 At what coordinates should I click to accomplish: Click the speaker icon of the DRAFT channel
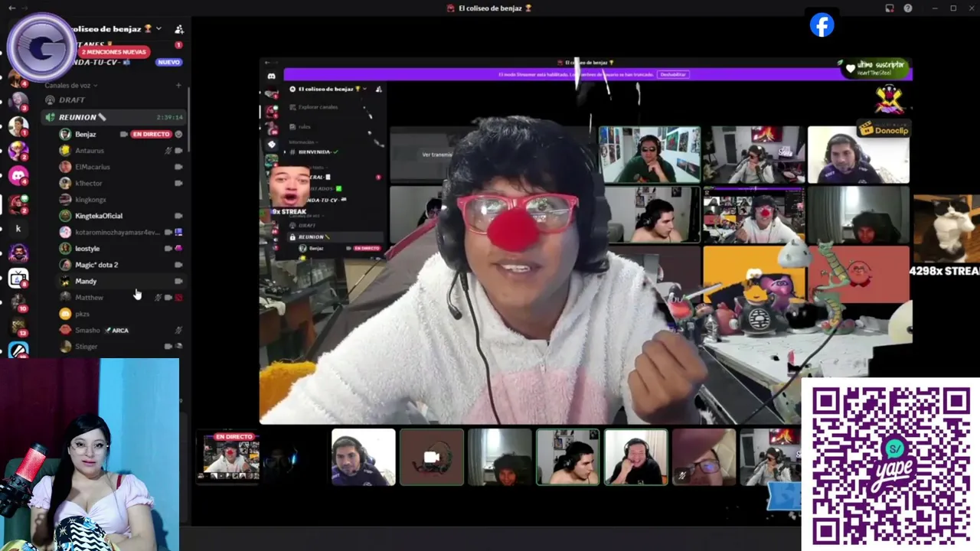[51, 99]
